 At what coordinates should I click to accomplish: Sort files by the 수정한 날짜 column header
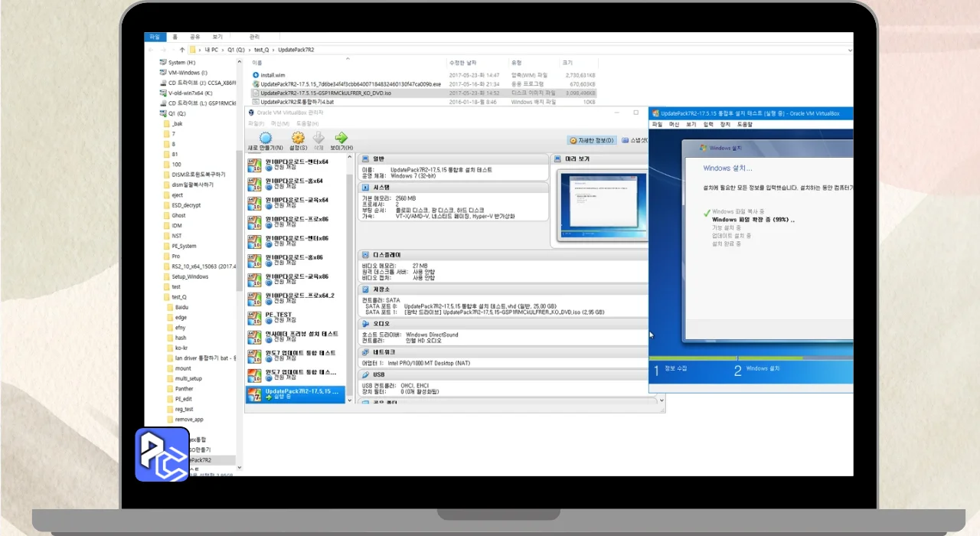[x=462, y=63]
